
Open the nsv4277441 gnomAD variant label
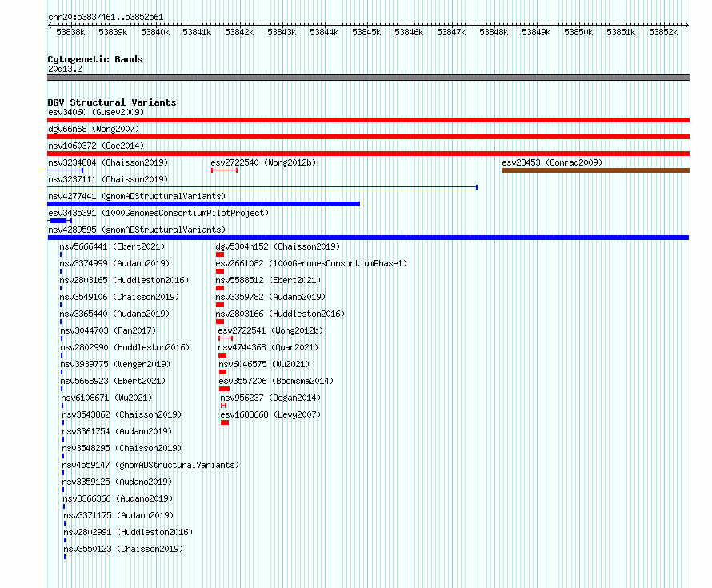click(137, 196)
